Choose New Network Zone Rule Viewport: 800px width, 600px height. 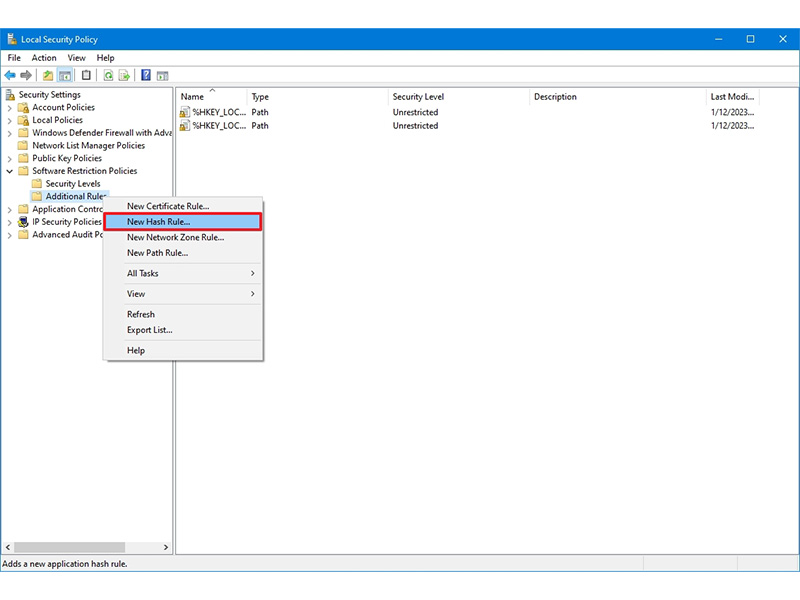[x=183, y=237]
